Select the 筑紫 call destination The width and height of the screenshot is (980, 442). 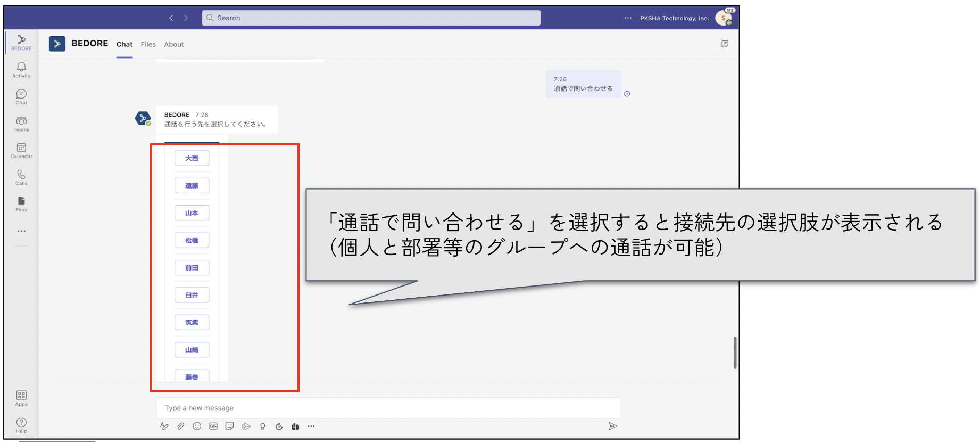coord(192,322)
